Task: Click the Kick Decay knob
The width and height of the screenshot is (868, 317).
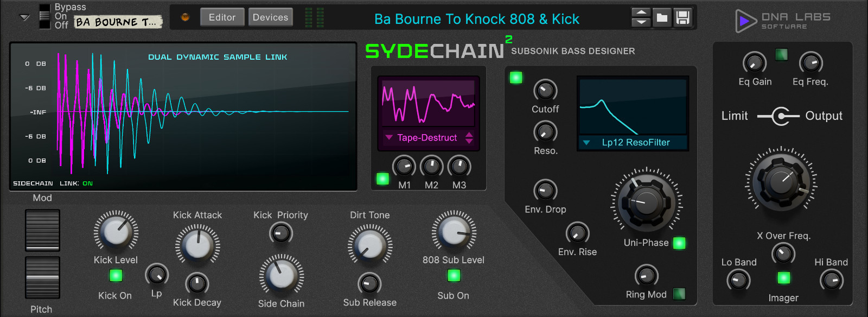Action: 197,283
